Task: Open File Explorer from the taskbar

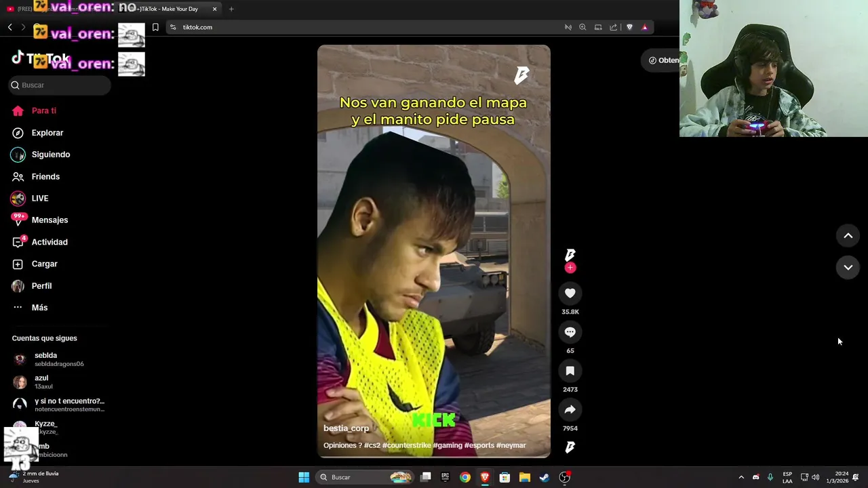Action: 524,477
